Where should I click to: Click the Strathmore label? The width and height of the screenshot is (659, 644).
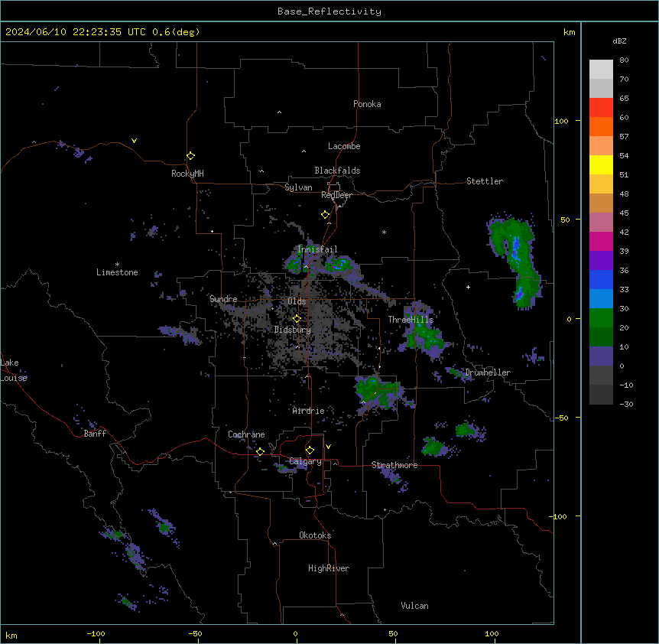pos(394,465)
